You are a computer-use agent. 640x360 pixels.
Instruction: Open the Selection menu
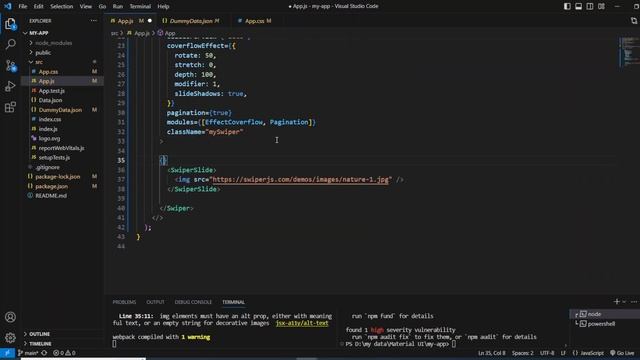(62, 6)
